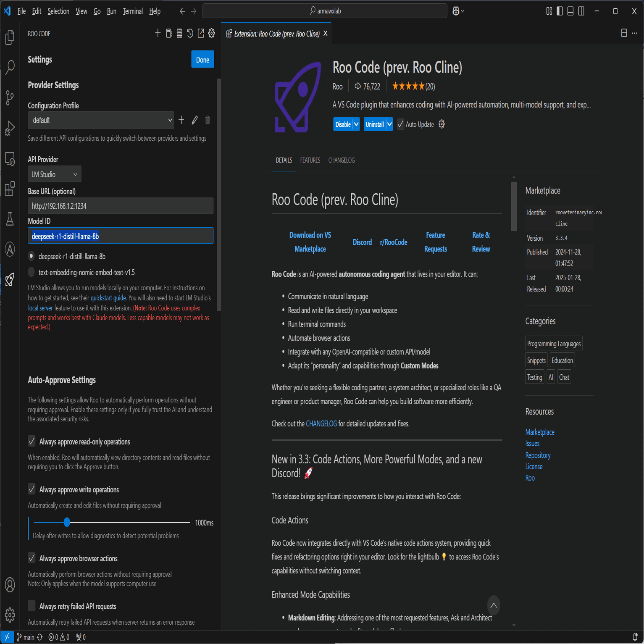Start a new Roo Code task with plus icon
Image resolution: width=644 pixels, height=644 pixels.
click(158, 33)
